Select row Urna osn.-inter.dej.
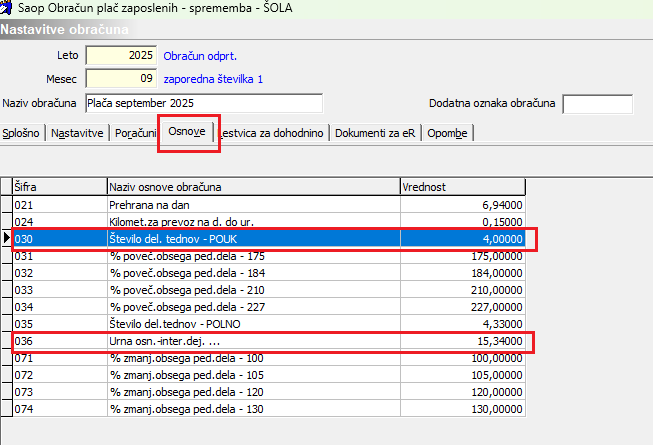 [269, 341]
